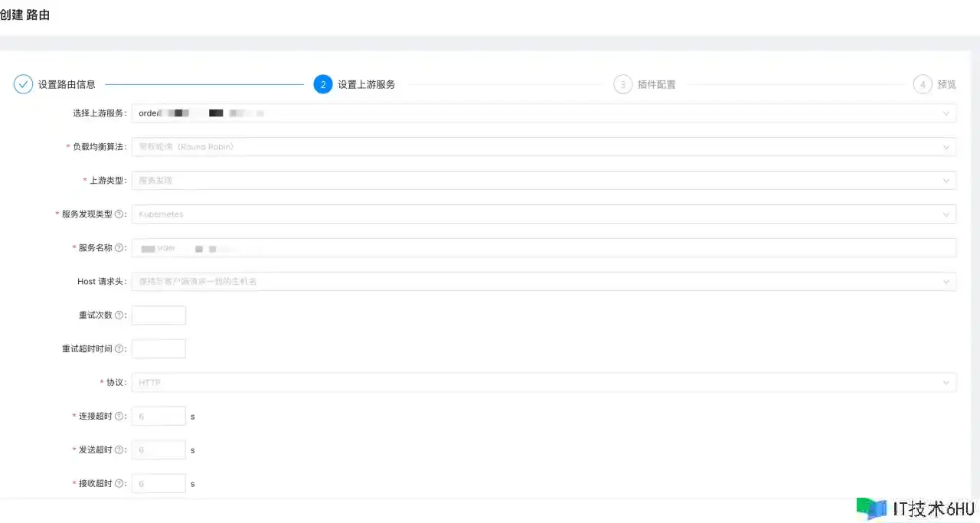Click the step 2 circle for 设置上游服务
This screenshot has height=523, width=980.
pyautogui.click(x=323, y=84)
